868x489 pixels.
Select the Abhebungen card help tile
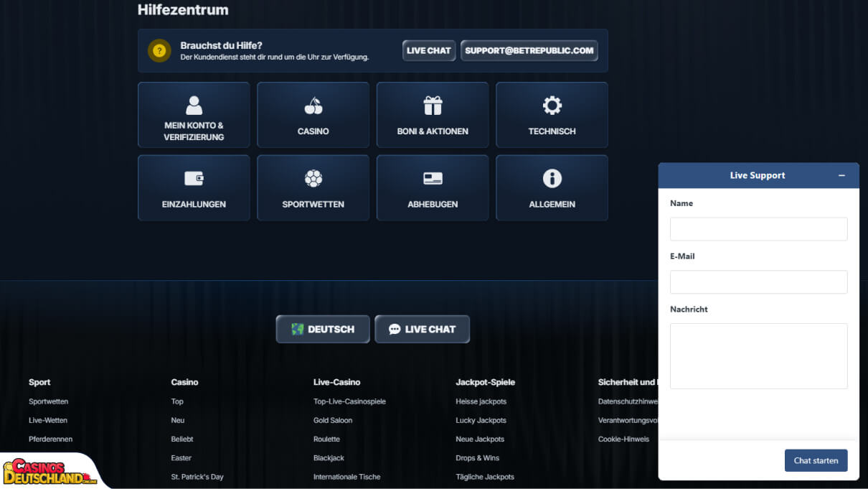tap(433, 188)
